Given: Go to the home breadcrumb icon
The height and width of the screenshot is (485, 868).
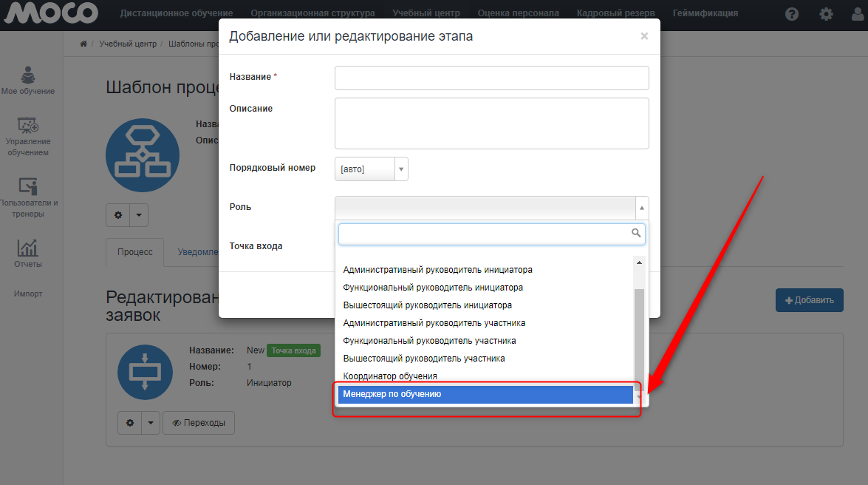Looking at the screenshot, I should coord(83,44).
